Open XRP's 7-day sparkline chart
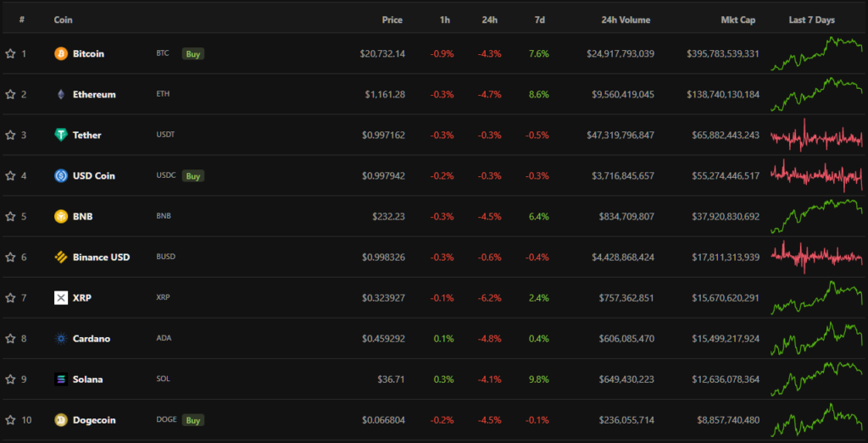This screenshot has width=868, height=443. 816,297
